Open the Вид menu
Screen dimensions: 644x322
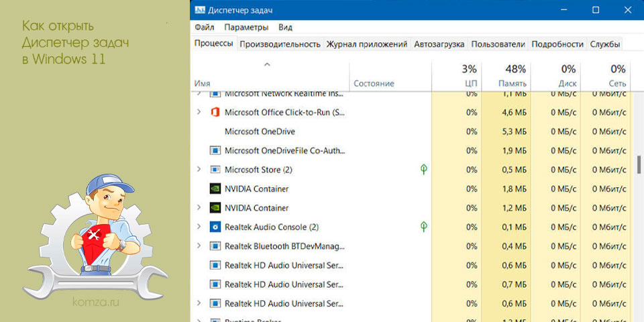(x=286, y=28)
